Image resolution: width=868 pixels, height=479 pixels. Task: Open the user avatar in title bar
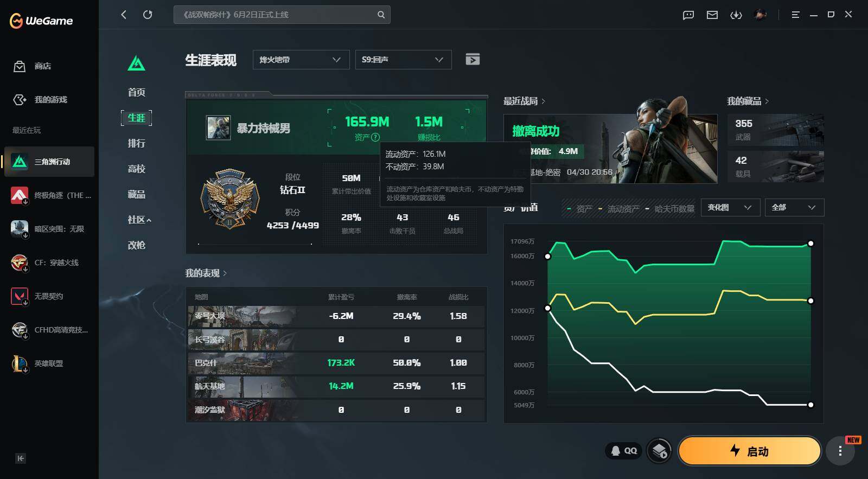760,15
